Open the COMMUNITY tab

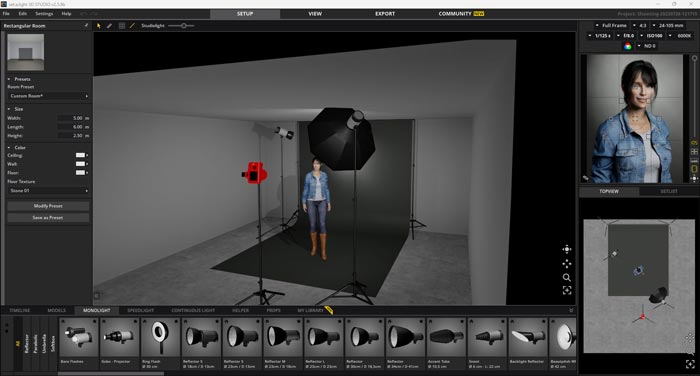pos(461,14)
